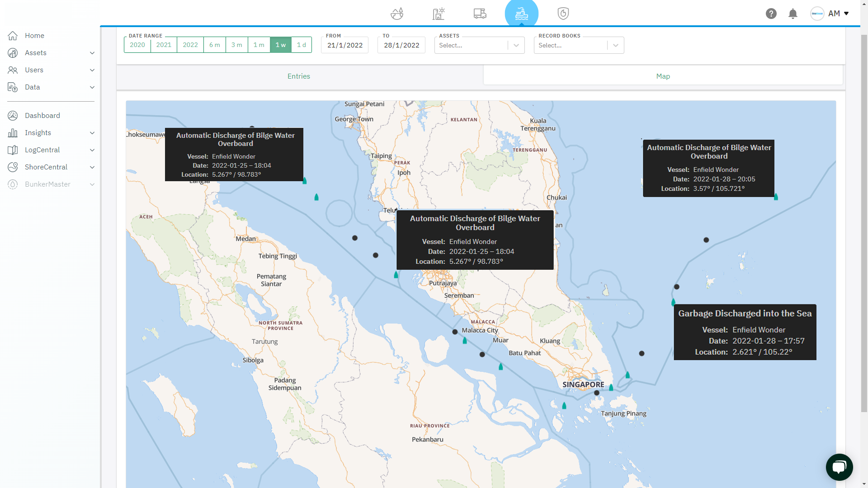Click the Pekanbaru map label
The height and width of the screenshot is (488, 868).
tap(428, 439)
